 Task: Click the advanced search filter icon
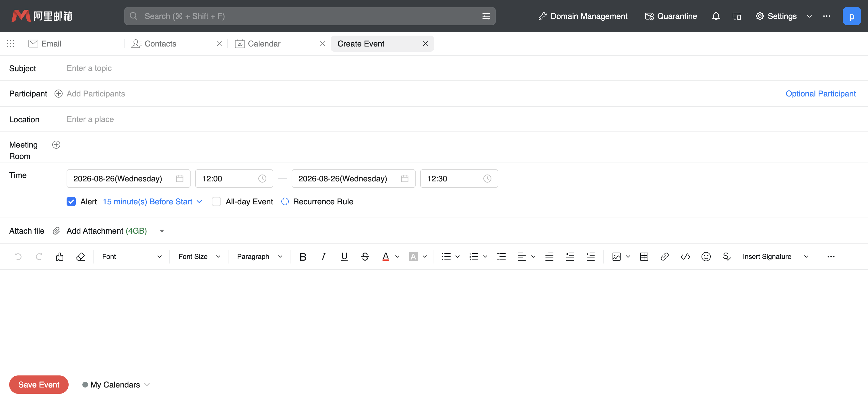point(486,16)
